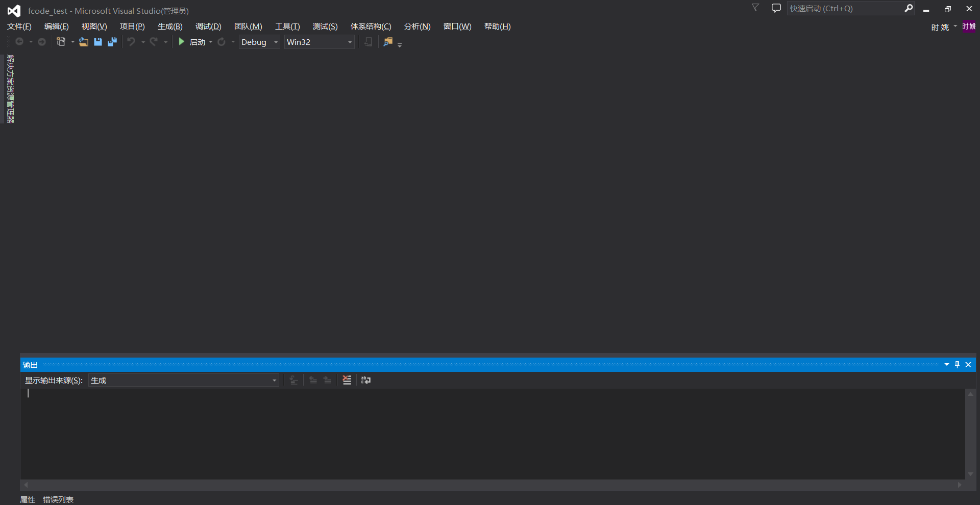Open the 帮助(H) menu
Screen dimensions: 980x505
[x=498, y=27]
